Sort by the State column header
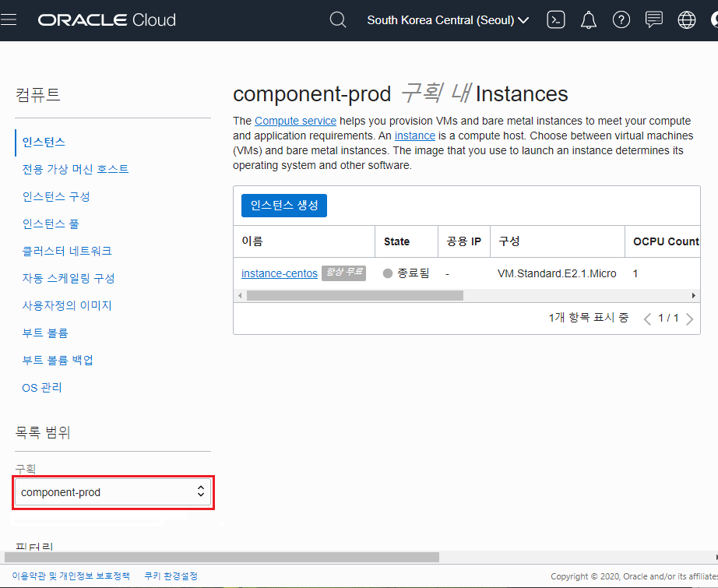718x588 pixels. [407, 241]
